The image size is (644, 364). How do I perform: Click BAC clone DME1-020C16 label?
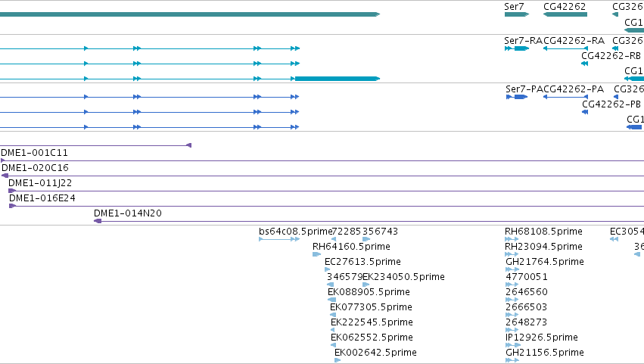coord(36,168)
